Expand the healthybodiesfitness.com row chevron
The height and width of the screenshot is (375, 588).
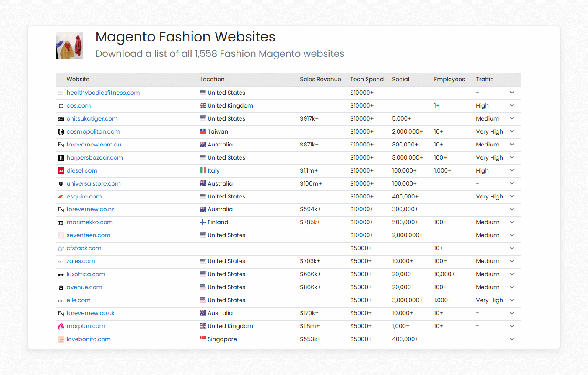click(512, 93)
